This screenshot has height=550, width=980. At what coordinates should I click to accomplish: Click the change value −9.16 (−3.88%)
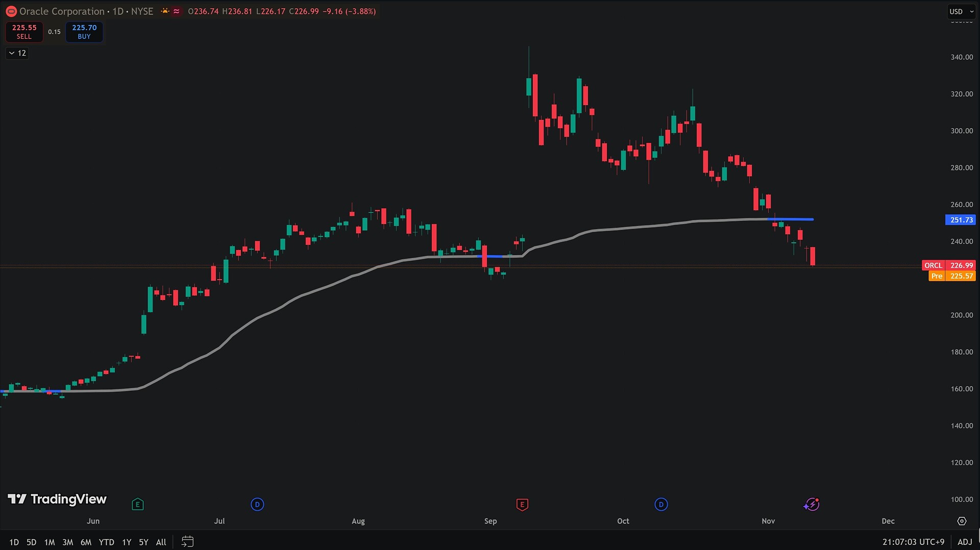pos(349,11)
